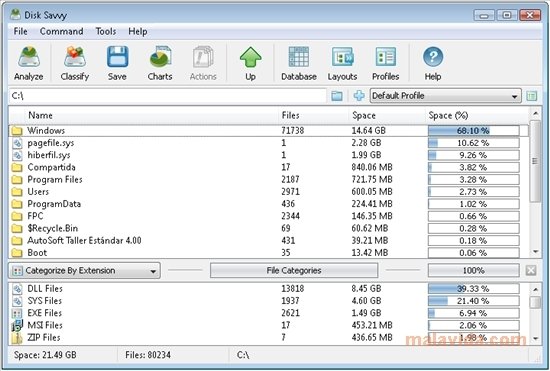
Task: Click the 453.21 MB space value
Action: tap(372, 326)
